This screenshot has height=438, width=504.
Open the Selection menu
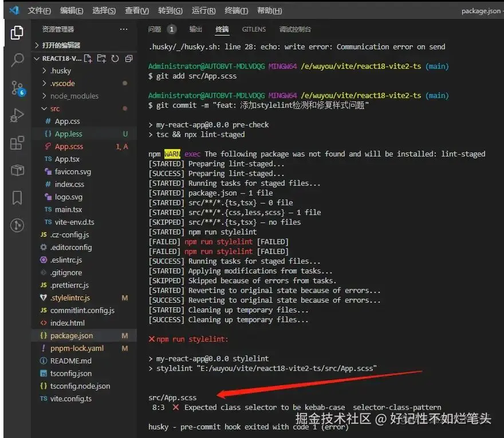click(x=104, y=11)
